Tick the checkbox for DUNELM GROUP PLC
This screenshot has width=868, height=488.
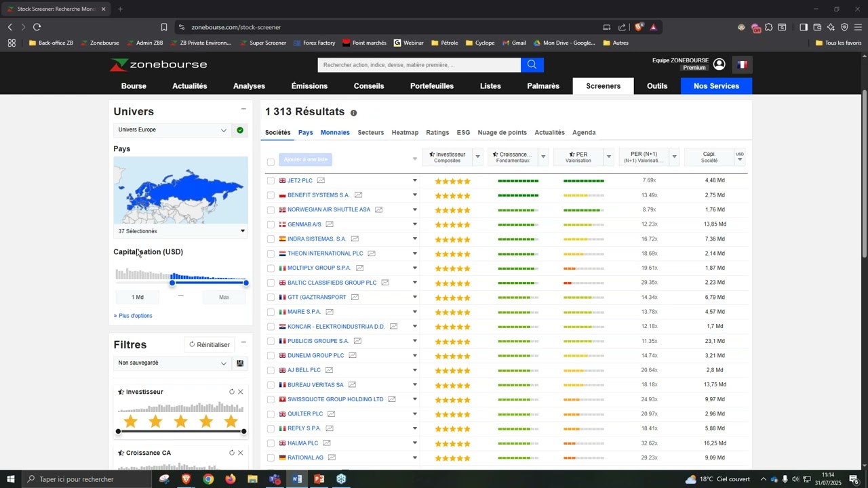pyautogui.click(x=271, y=356)
